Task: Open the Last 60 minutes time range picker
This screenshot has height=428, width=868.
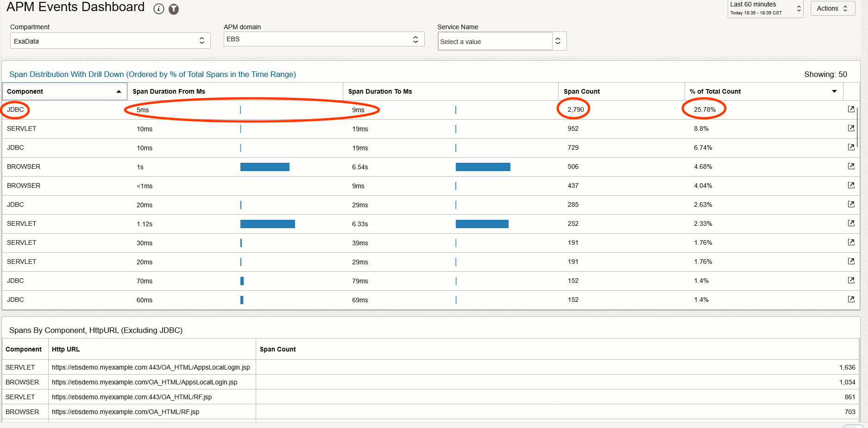Action: (x=765, y=8)
